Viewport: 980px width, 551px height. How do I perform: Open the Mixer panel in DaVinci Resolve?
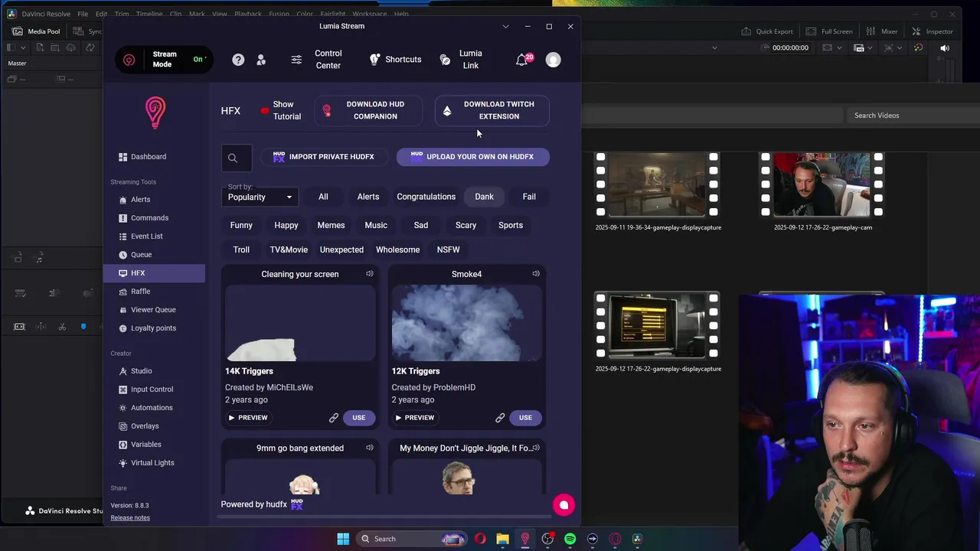pyautogui.click(x=882, y=31)
